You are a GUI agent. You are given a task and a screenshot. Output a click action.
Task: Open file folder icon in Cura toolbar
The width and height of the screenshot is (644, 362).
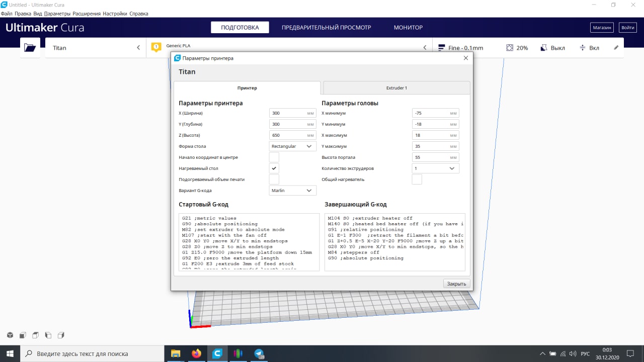click(x=30, y=48)
